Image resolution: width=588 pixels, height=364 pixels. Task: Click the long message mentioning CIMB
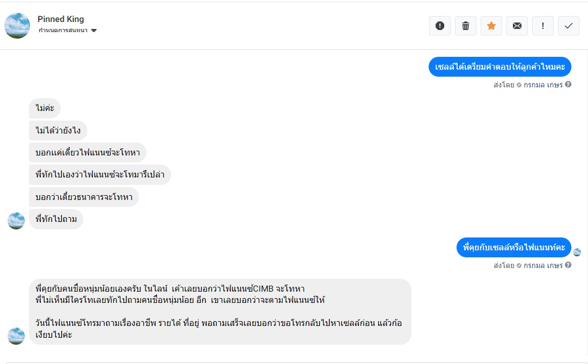(220, 311)
